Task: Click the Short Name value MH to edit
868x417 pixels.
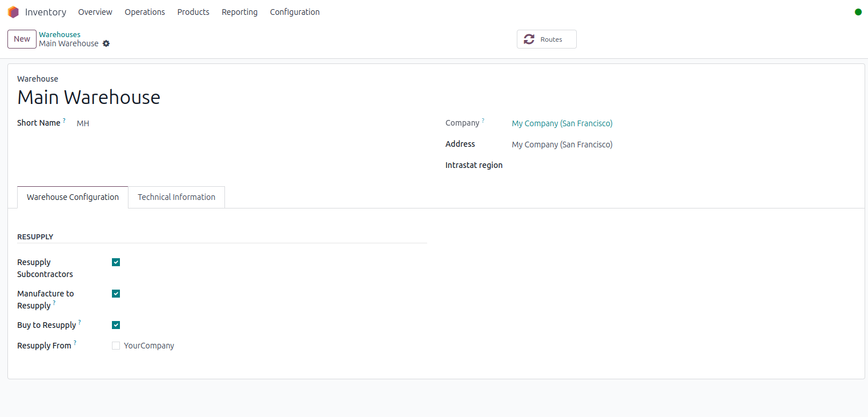Action: [x=83, y=123]
